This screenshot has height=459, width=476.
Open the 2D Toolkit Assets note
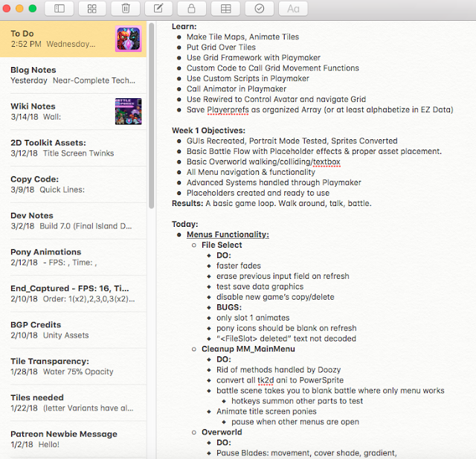click(x=73, y=148)
